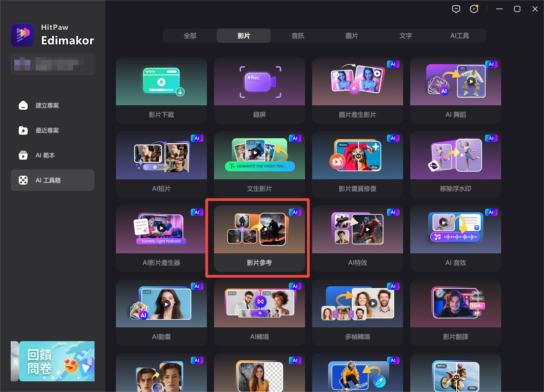Open the motorcycle before/after comparison card
Viewport: 544px width, 392px height.
(x=456, y=373)
